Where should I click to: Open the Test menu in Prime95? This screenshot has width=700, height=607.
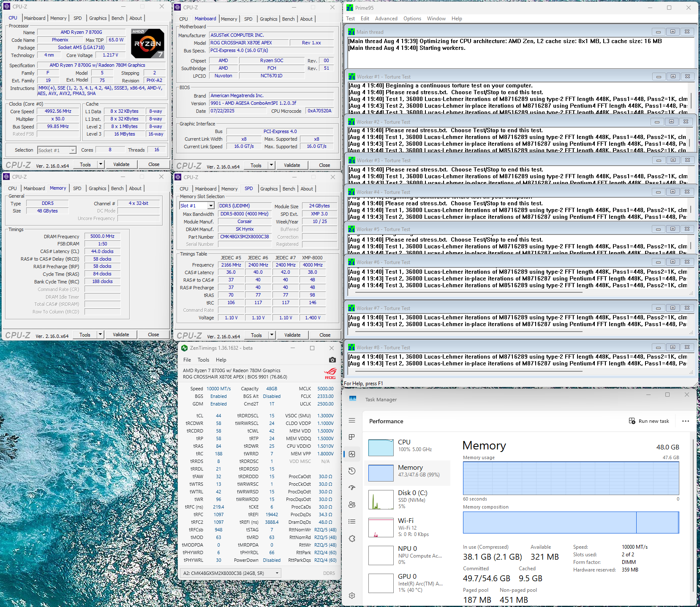pyautogui.click(x=351, y=19)
